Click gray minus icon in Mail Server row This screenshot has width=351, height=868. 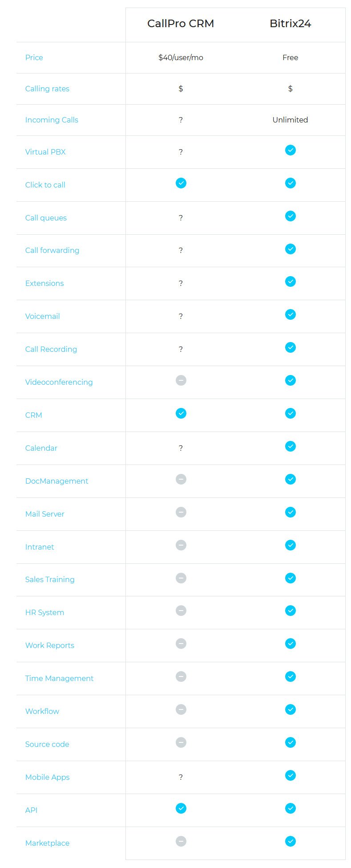pos(181,512)
